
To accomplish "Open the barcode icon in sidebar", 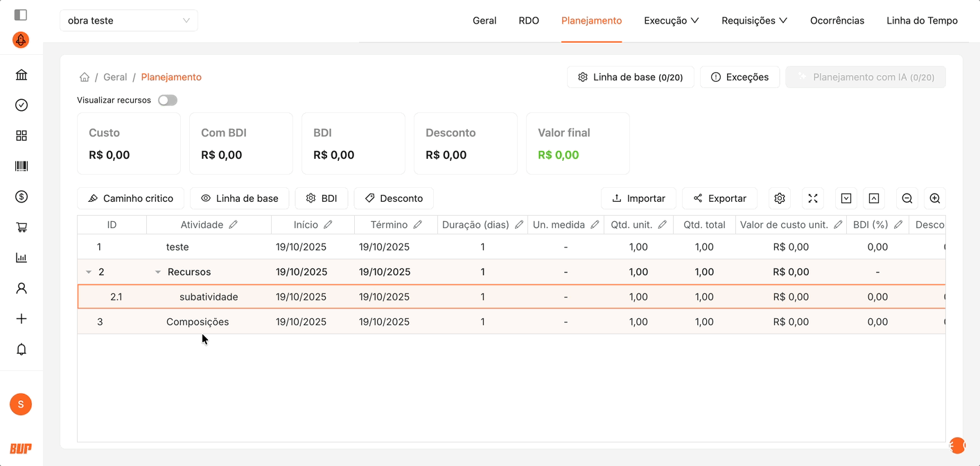I will pos(21,166).
